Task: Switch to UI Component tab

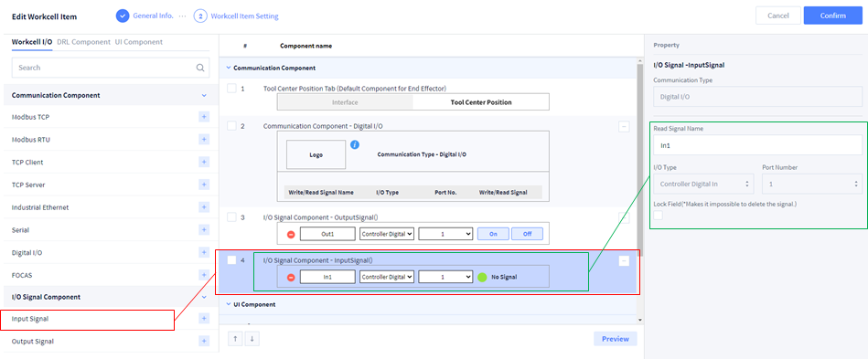Action: [x=139, y=42]
